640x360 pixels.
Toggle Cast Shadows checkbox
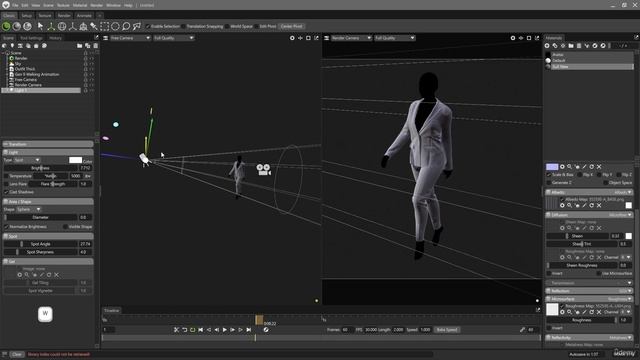tap(6, 192)
